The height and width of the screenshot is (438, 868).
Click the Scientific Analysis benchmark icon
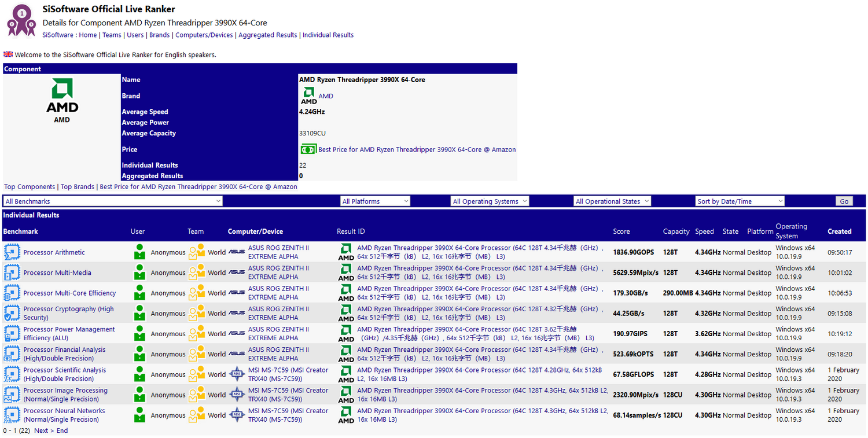12,374
